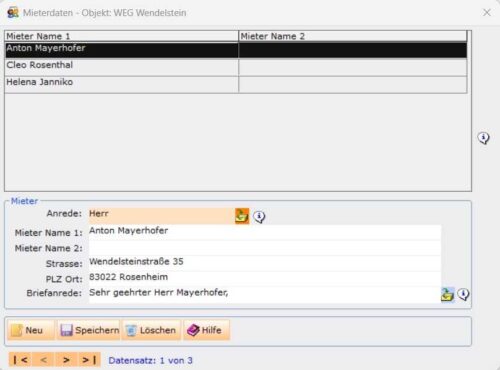The width and height of the screenshot is (500, 370).
Task: Click the PLZ Ort field 83022 Rosenheim
Action: pos(265,279)
